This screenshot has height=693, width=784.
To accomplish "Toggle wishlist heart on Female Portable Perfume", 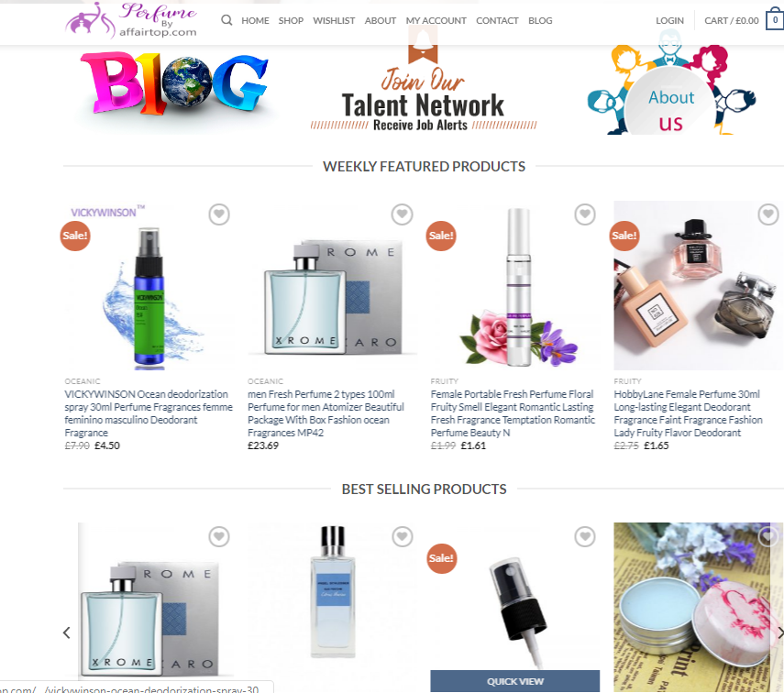I will (x=585, y=214).
